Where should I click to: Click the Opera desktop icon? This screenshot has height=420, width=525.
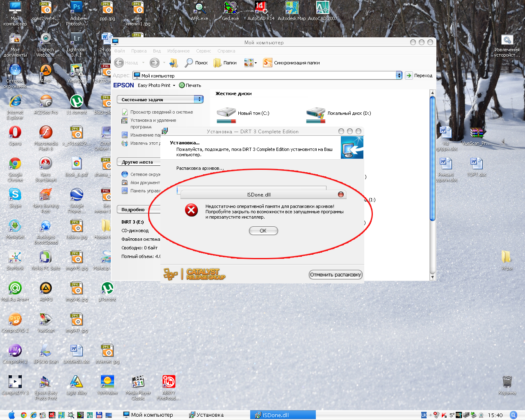tap(15, 135)
